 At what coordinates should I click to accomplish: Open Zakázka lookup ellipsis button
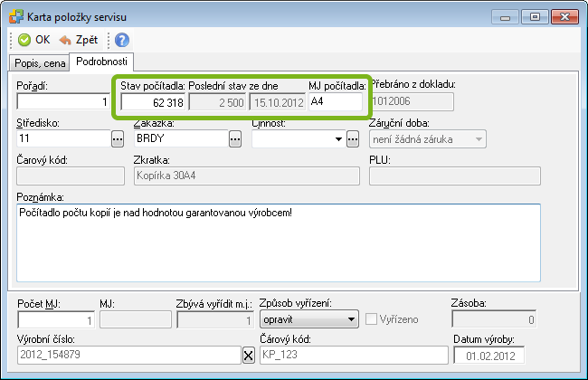click(x=235, y=139)
